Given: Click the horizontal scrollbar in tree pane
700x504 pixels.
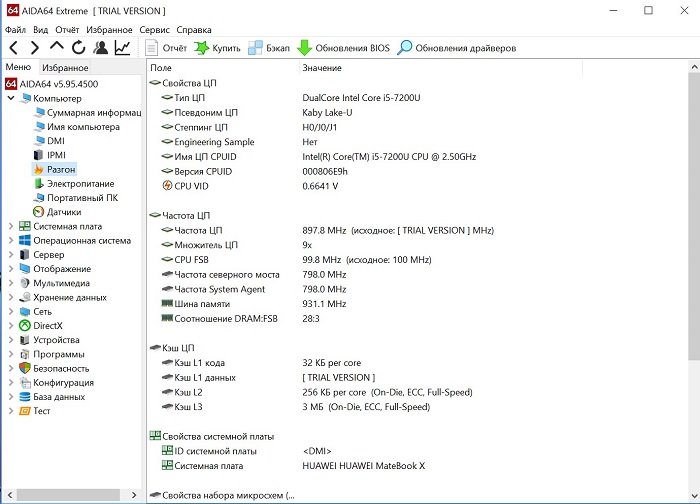Looking at the screenshot, I should point(68,495).
